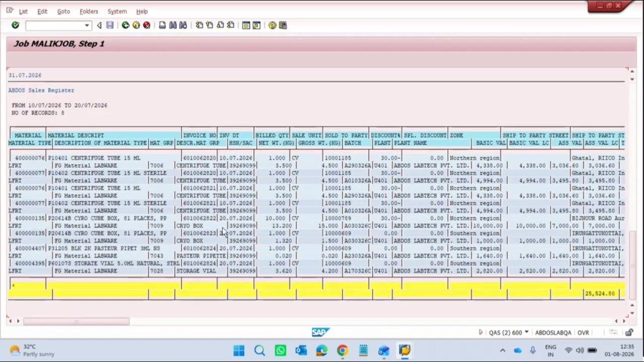Click the Create New Session icon

246,25
